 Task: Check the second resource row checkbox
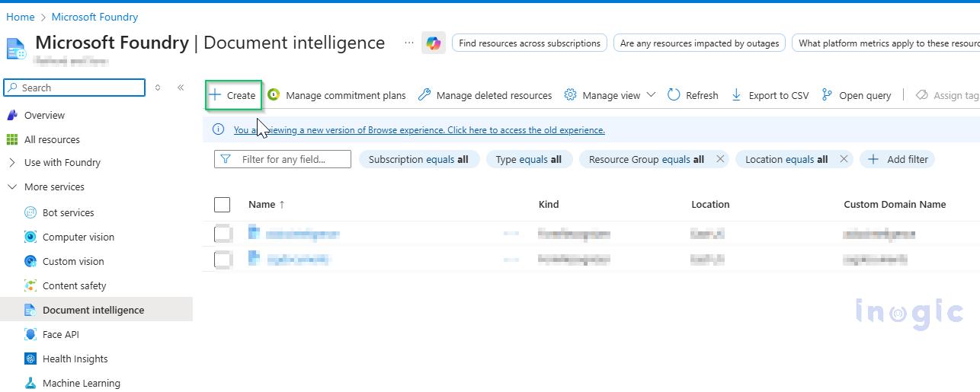tap(223, 260)
